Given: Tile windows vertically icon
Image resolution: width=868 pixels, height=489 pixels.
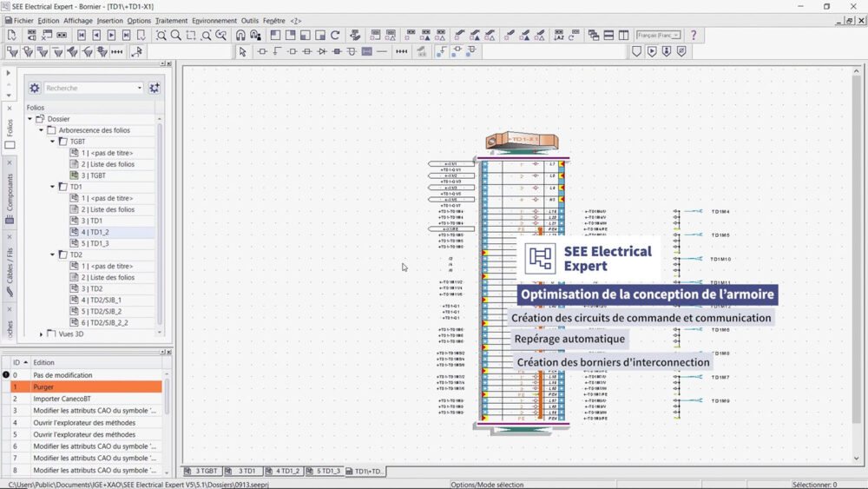Looking at the screenshot, I should tap(623, 35).
